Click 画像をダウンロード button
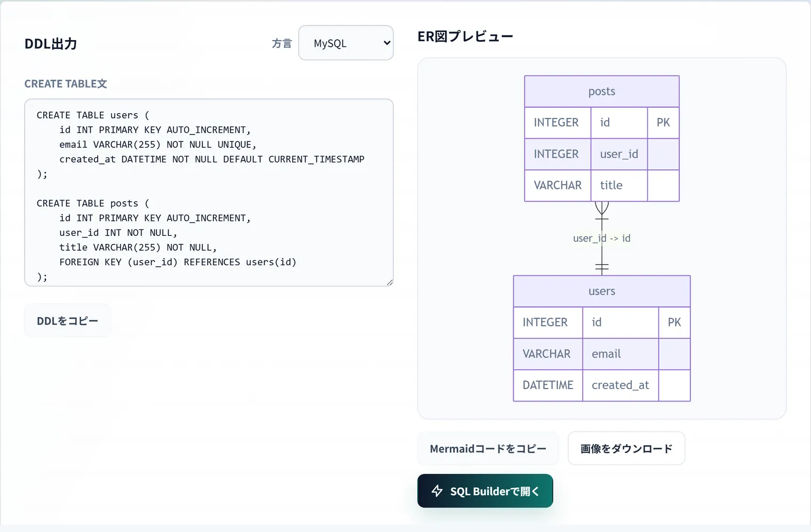Image resolution: width=811 pixels, height=532 pixels. 626,448
